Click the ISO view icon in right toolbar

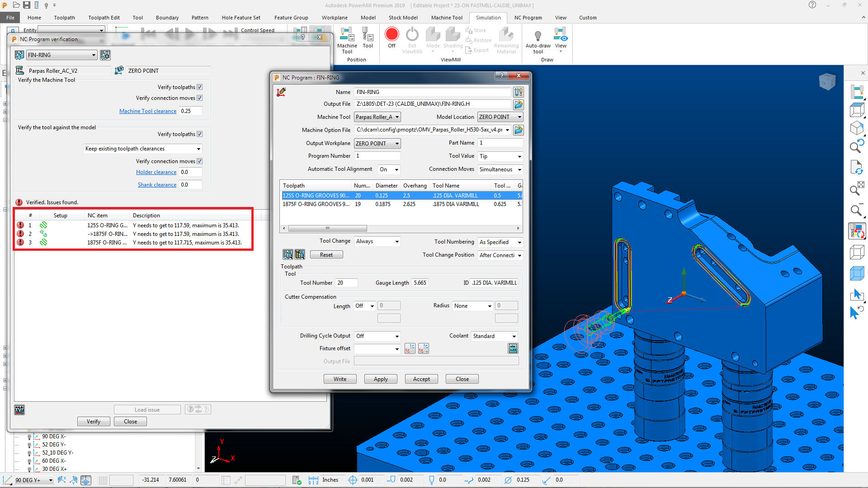tap(857, 128)
